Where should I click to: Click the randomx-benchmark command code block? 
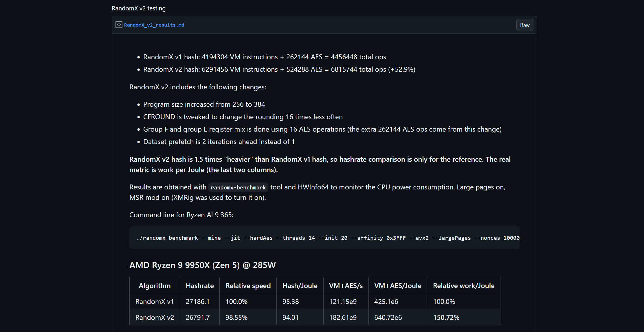point(324,238)
